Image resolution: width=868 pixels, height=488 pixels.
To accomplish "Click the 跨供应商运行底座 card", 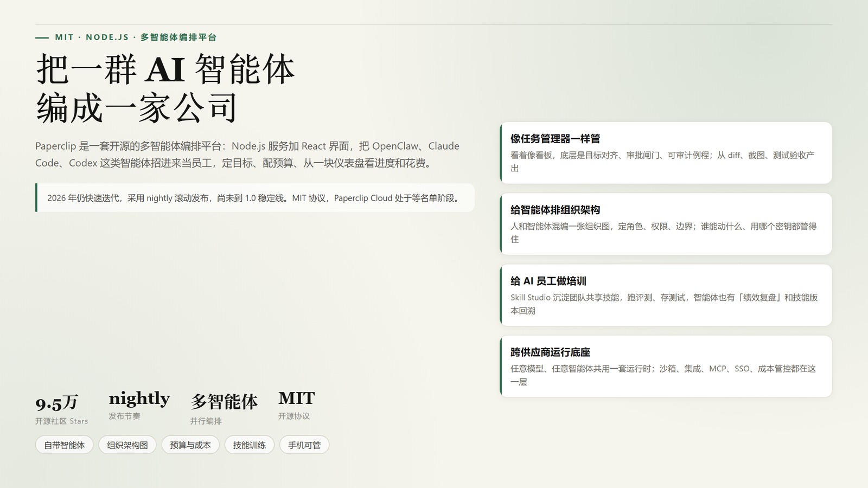I will coord(666,366).
